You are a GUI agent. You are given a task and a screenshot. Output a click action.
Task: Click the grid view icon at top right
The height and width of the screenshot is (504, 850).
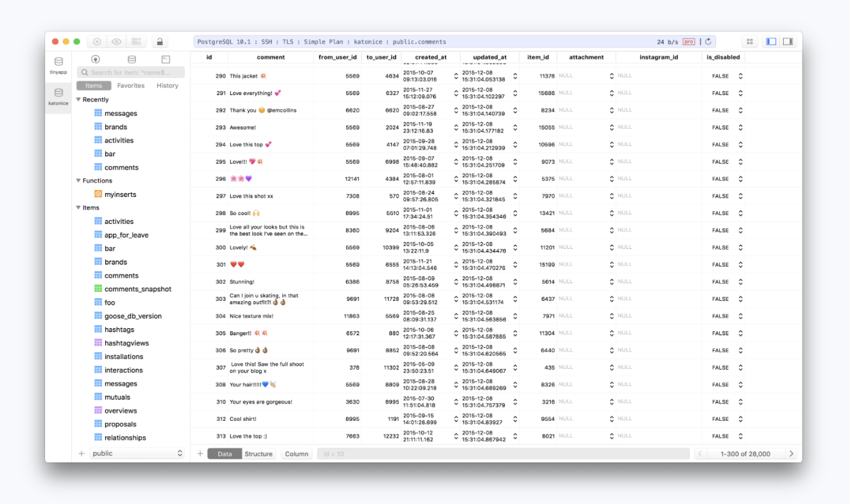click(x=749, y=42)
